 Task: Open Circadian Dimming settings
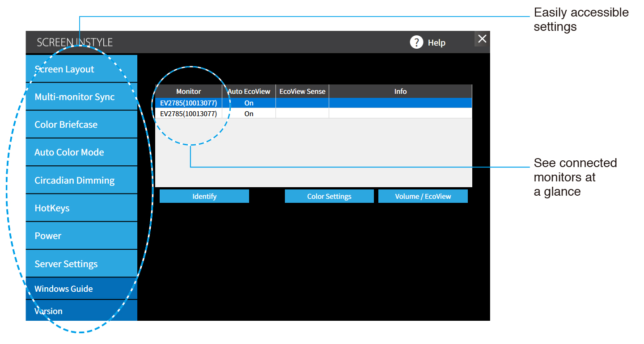coord(81,180)
